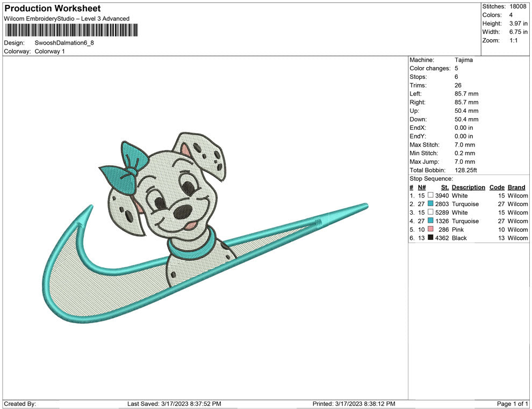
Task: Click the white swatch in stop 1
Action: coord(430,195)
